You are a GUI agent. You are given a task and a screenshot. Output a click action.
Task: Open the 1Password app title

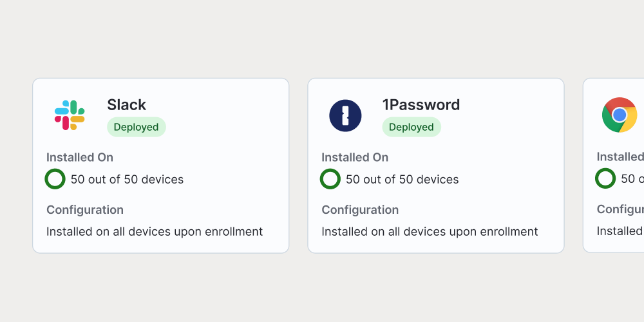[421, 105]
